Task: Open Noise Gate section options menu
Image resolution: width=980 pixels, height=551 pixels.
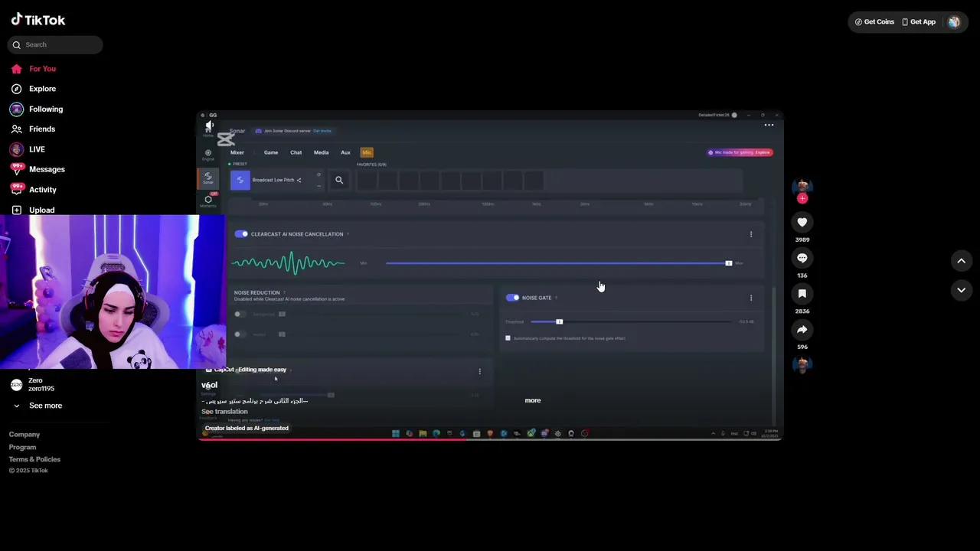Action: click(751, 298)
